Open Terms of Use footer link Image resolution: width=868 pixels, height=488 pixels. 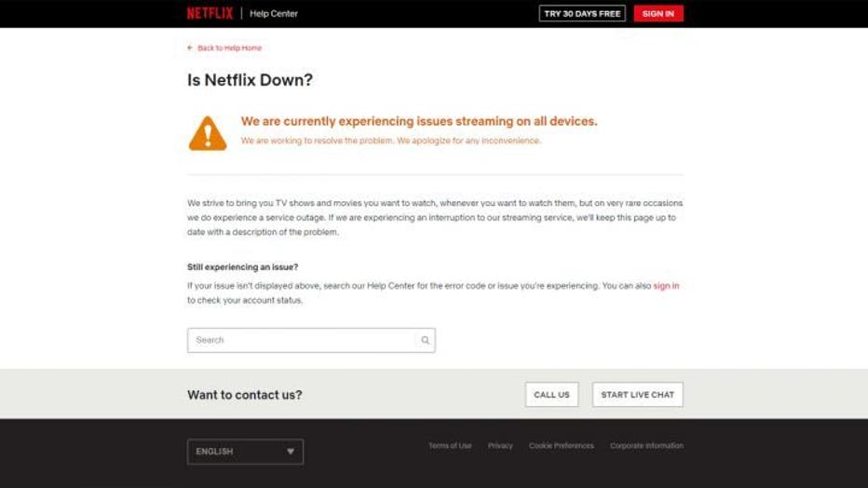(x=450, y=445)
